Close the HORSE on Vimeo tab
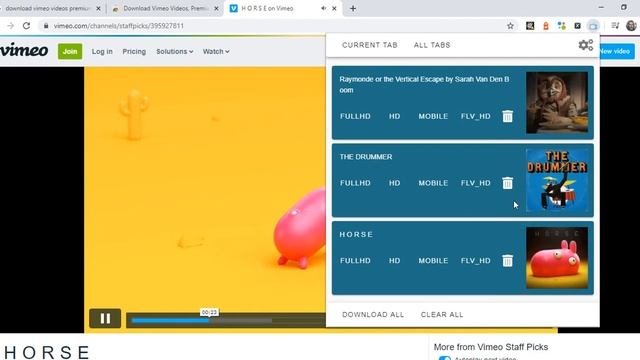Viewport: 640px width, 360px height. [x=334, y=8]
